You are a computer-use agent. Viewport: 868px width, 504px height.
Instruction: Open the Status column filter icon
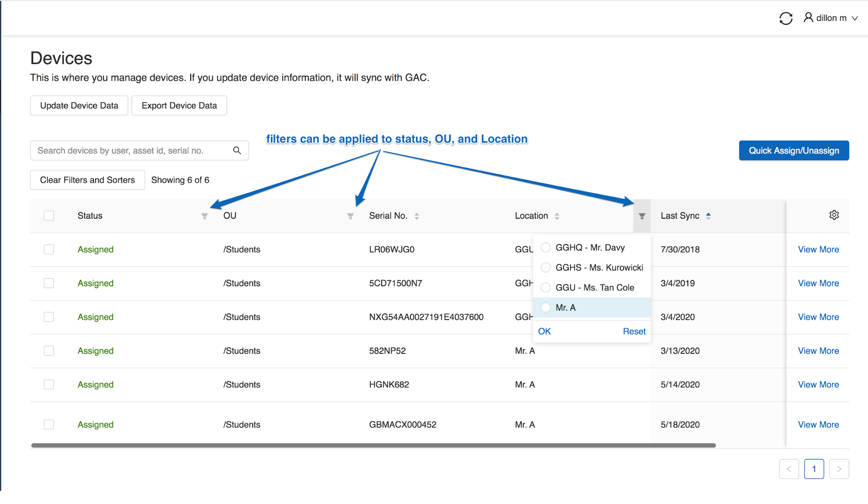click(x=205, y=215)
